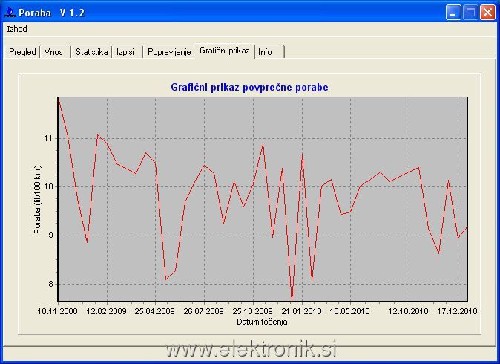Maximize the Poraba window
The width and height of the screenshot is (500, 364).
[x=470, y=13]
